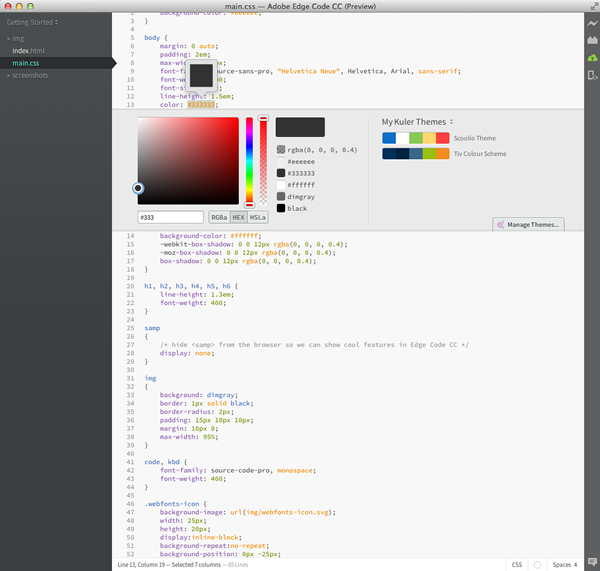Select orange color in Tiv Colour Scheme

coord(443,153)
